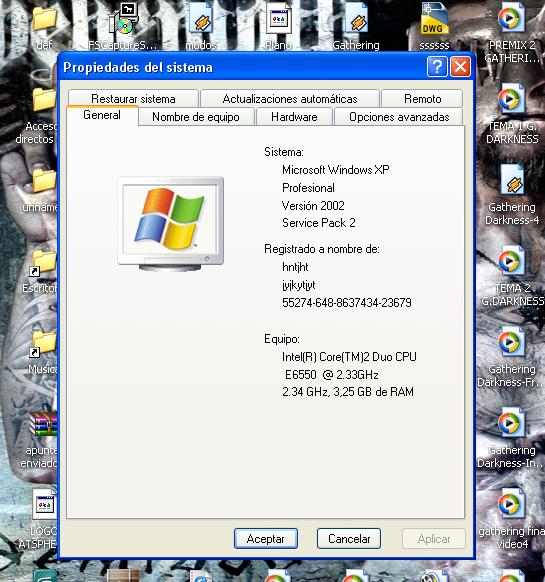This screenshot has height=582, width=545.
Task: Click the Cancelar button
Action: tap(349, 539)
